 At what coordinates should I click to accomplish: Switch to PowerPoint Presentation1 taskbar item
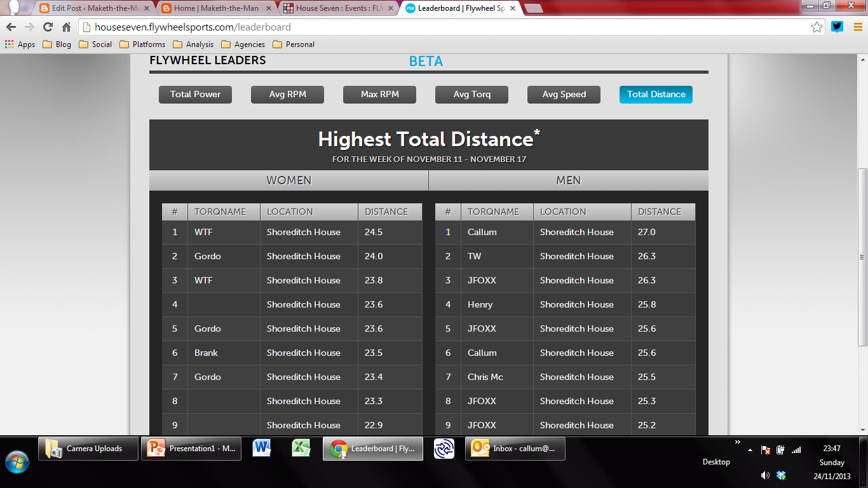point(191,449)
